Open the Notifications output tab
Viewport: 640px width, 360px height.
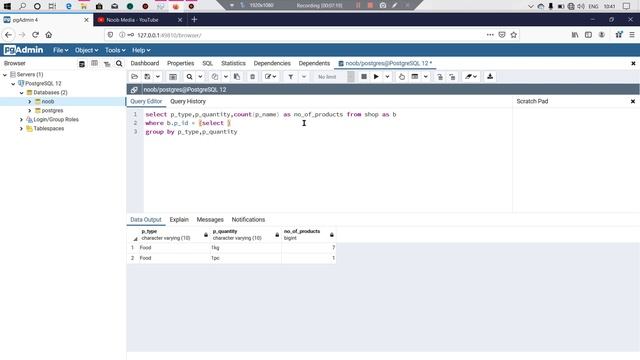click(x=248, y=220)
